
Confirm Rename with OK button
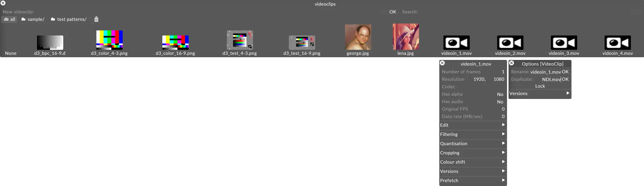[x=565, y=72]
